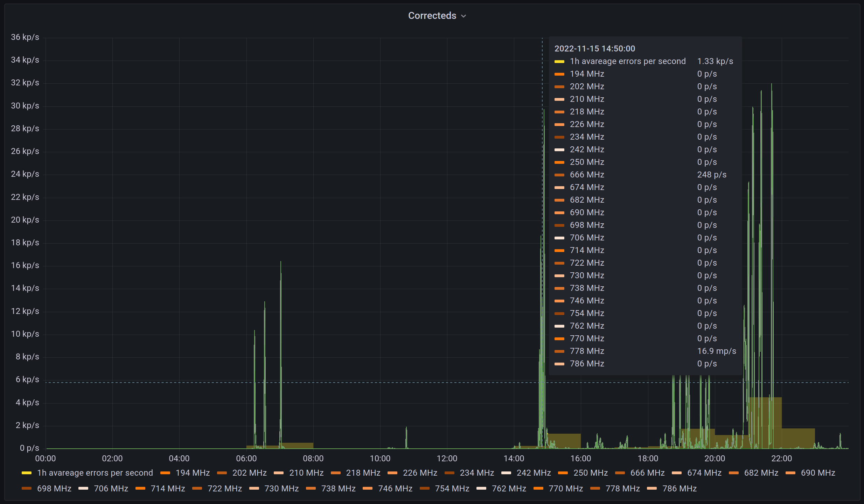Click the color marker for 786 MHz in legend

point(651,488)
